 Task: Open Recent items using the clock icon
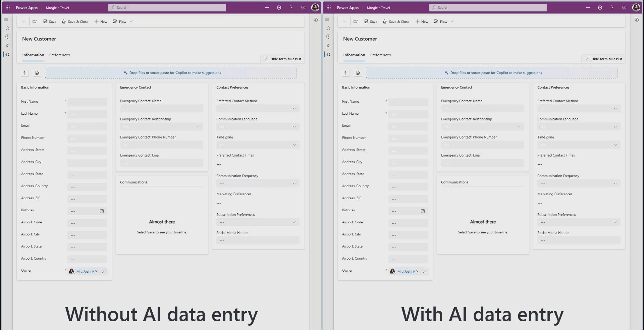tap(7, 37)
